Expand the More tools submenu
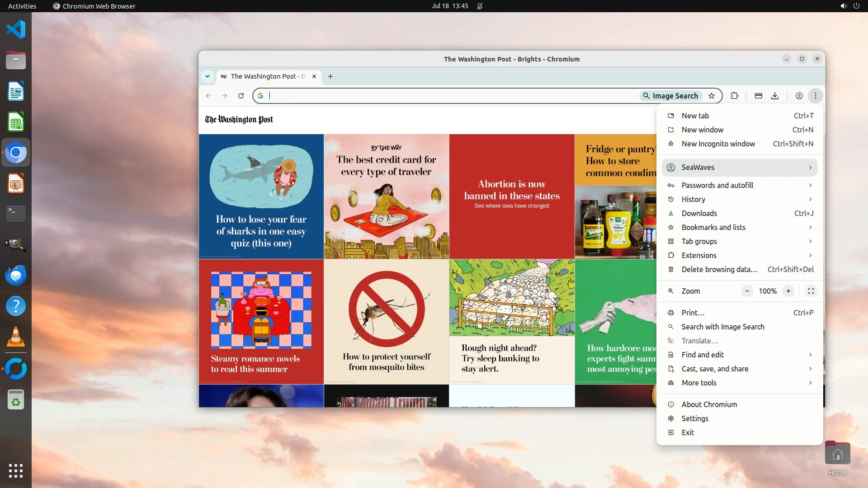 [740, 383]
